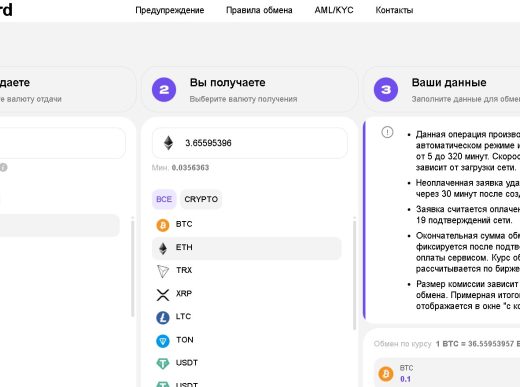Select the first USDT entry

(x=247, y=363)
